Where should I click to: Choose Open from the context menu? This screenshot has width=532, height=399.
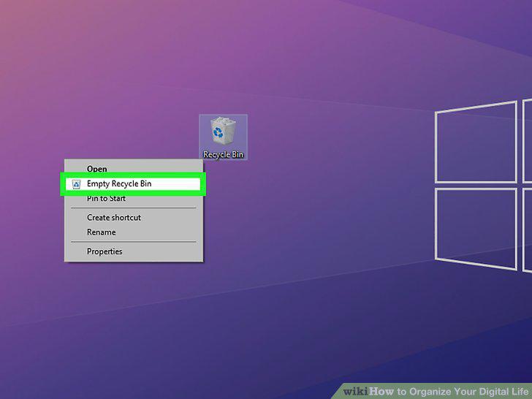(x=134, y=169)
